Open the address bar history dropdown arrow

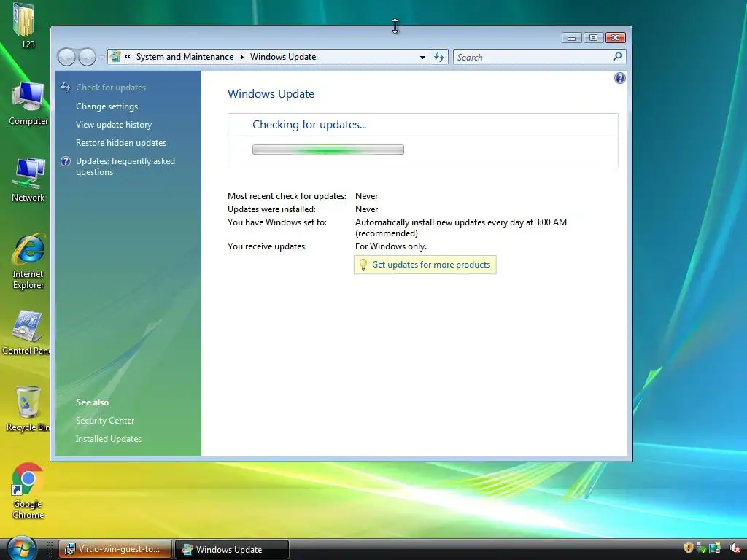[x=422, y=57]
